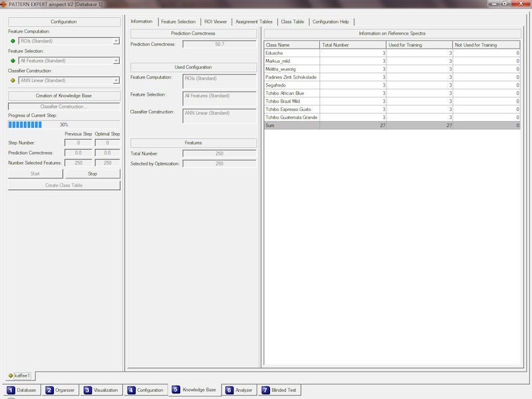Image resolution: width=532 pixels, height=399 pixels.
Task: Click the Visualization number 3 icon
Action: coord(88,390)
